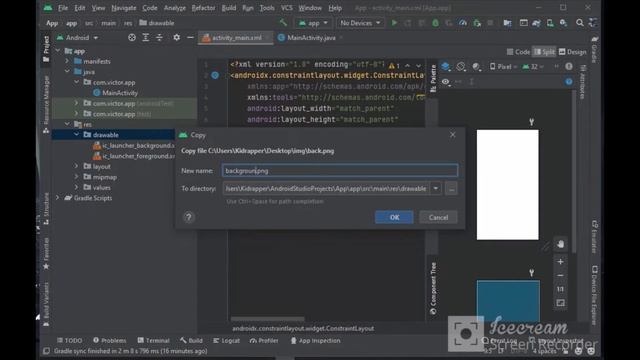
Task: Click the Make Project hammer icon
Action: tap(283, 23)
